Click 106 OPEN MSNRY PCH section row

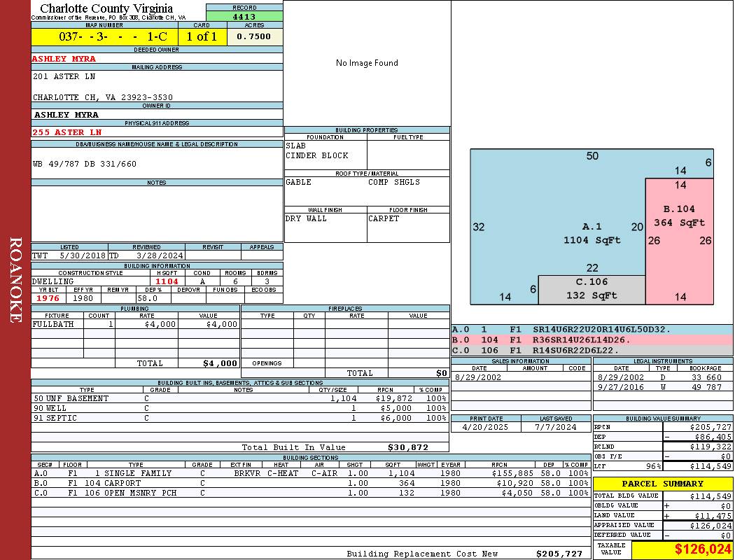click(x=311, y=493)
